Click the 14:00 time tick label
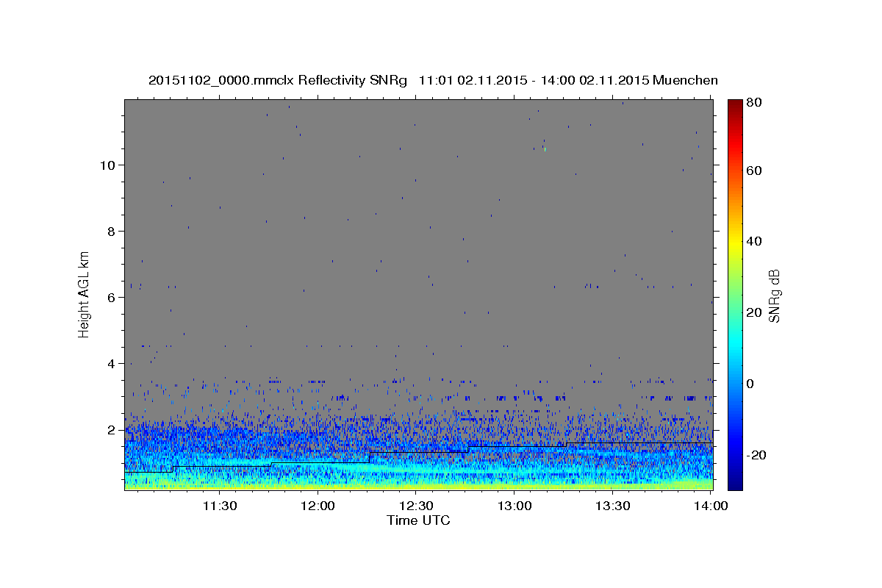 coord(711,506)
